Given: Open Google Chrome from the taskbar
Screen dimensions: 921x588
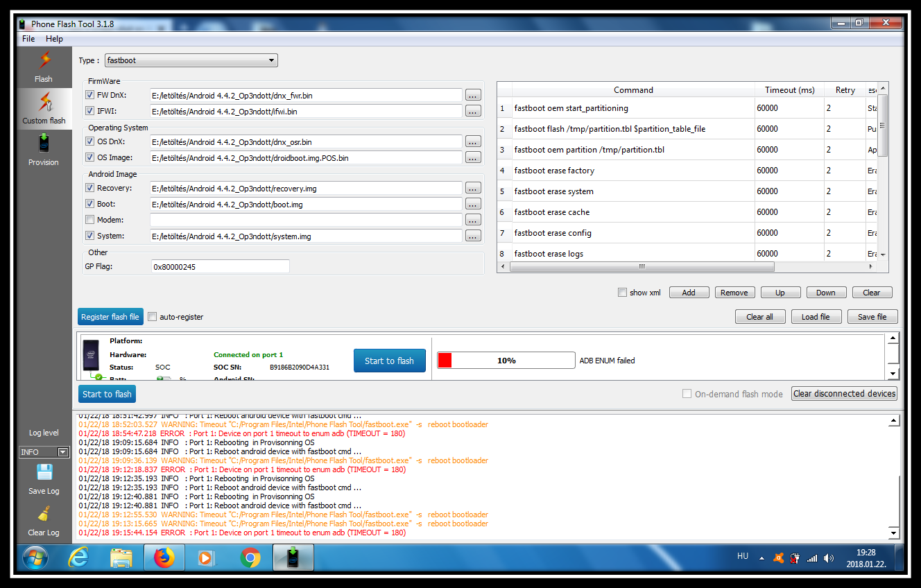Looking at the screenshot, I should coord(250,557).
